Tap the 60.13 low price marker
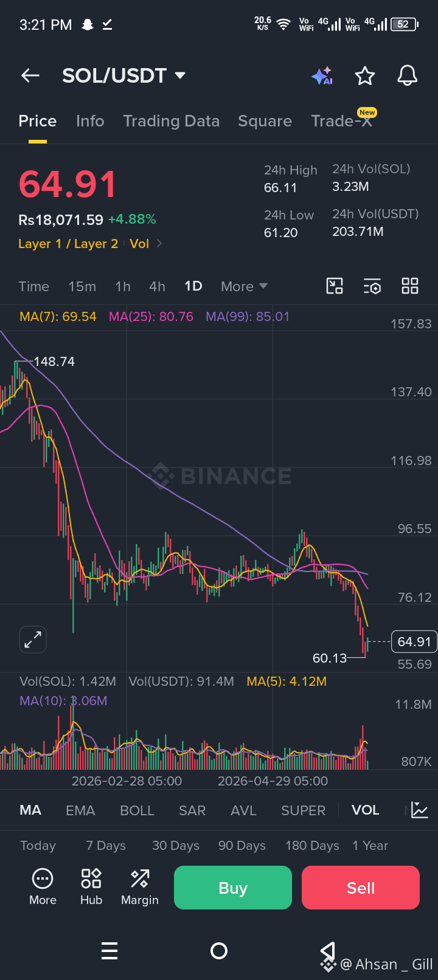 pos(329,658)
